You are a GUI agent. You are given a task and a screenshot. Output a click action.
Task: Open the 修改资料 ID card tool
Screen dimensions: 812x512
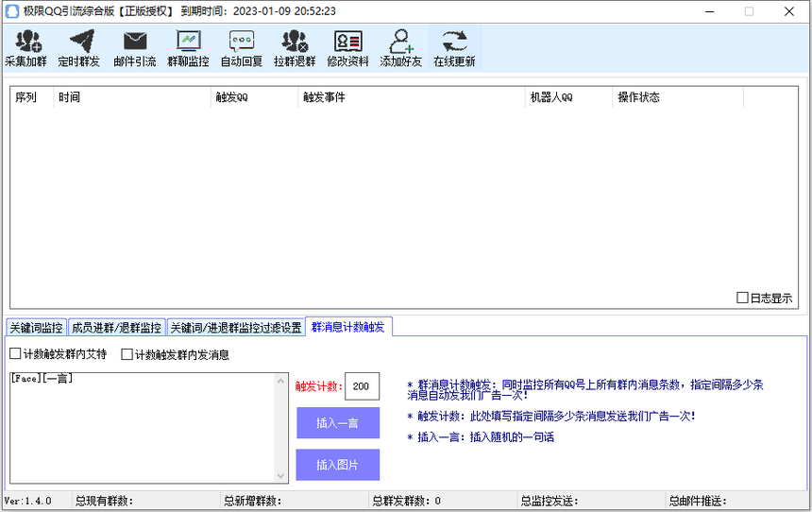347,47
